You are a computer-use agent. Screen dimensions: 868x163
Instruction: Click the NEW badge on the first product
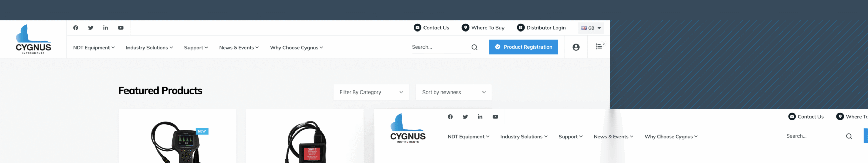pyautogui.click(x=202, y=131)
